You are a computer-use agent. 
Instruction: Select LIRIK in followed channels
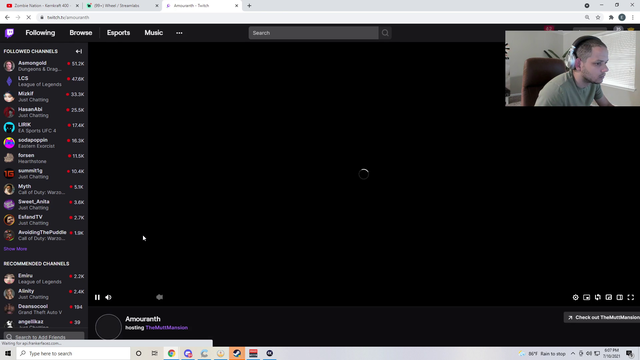[44, 128]
